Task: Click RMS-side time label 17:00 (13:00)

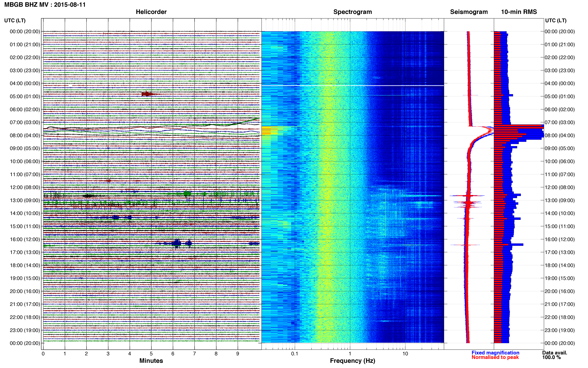Action: click(x=560, y=252)
